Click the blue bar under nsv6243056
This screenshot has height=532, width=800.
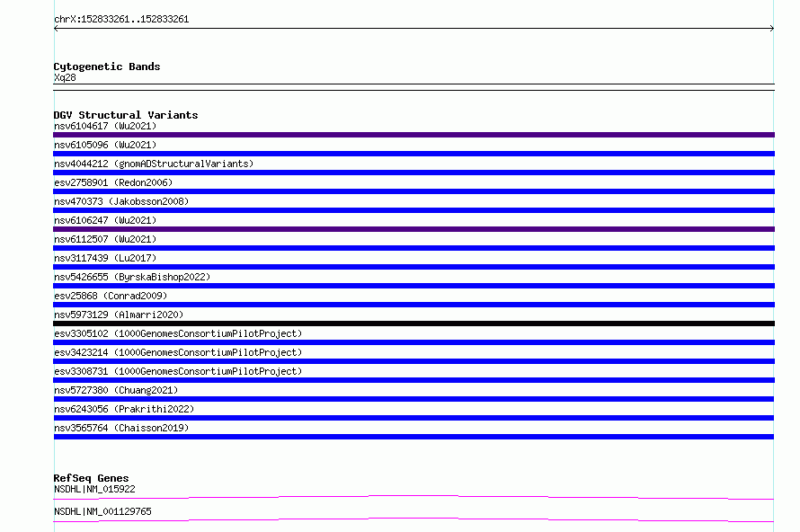(x=413, y=418)
